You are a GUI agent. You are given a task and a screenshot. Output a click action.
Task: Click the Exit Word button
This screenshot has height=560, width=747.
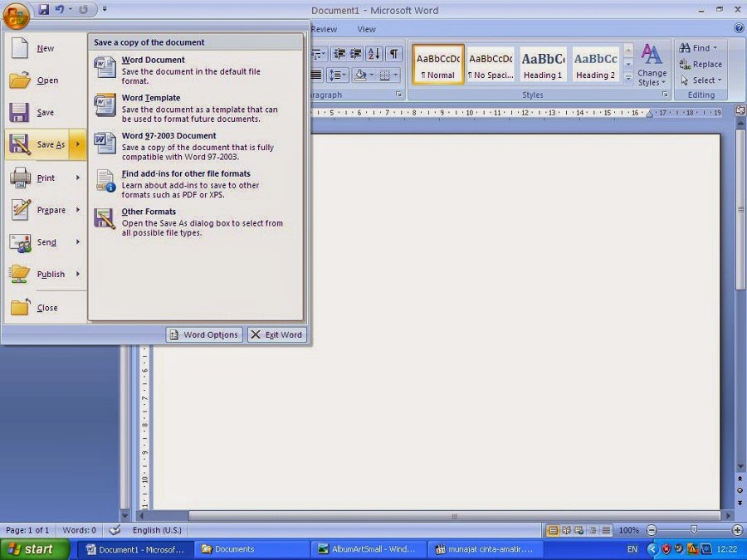276,335
